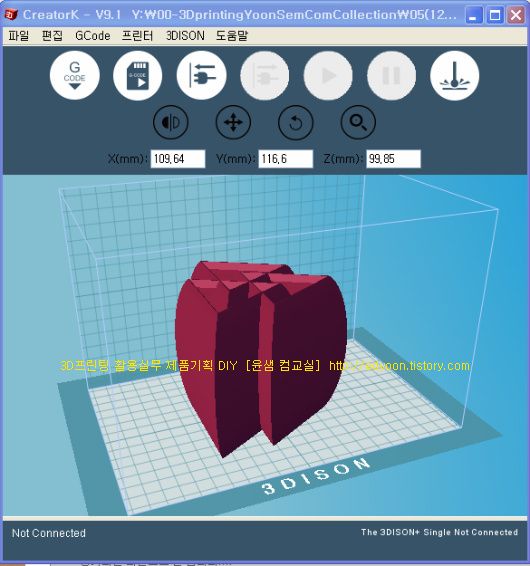Click the Y(mm) value field
This screenshot has width=530, height=566.
286,159
